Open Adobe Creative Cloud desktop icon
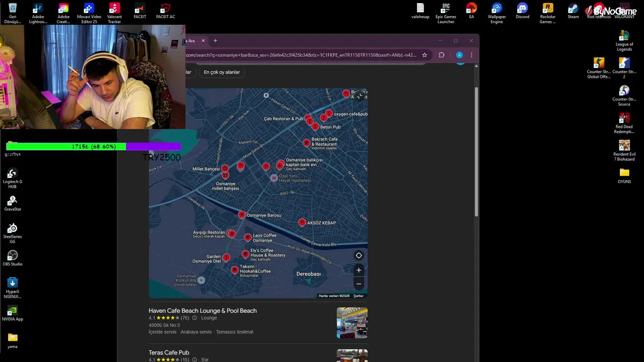Screen dimensions: 644x362 pyautogui.click(x=63, y=13)
